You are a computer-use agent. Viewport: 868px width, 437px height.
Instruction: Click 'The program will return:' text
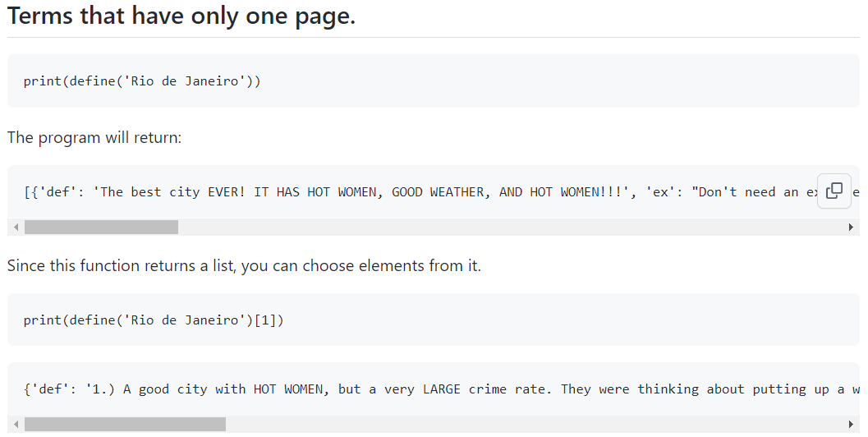click(x=94, y=137)
